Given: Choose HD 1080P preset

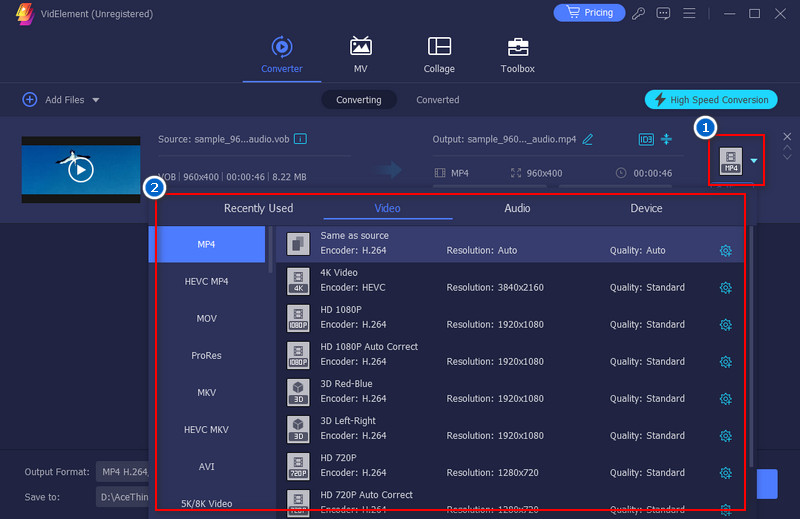Looking at the screenshot, I should (510, 317).
